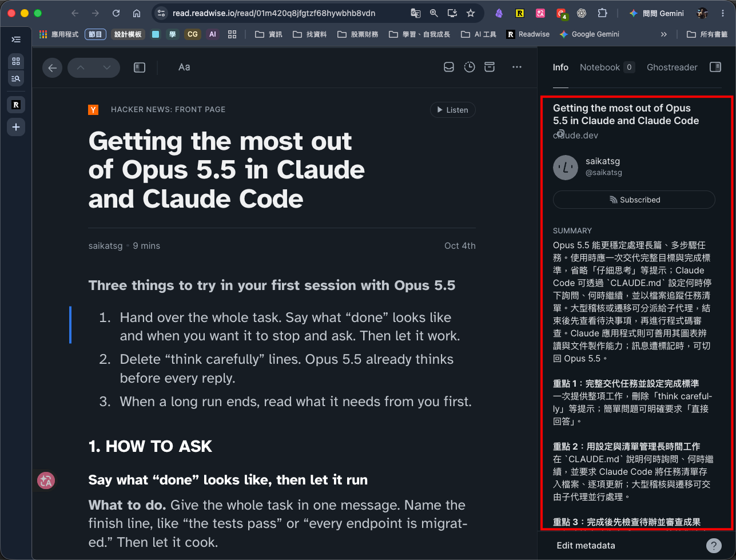Viewport: 736px width, 560px height.
Task: Archive document with archive box icon
Action: click(x=490, y=67)
